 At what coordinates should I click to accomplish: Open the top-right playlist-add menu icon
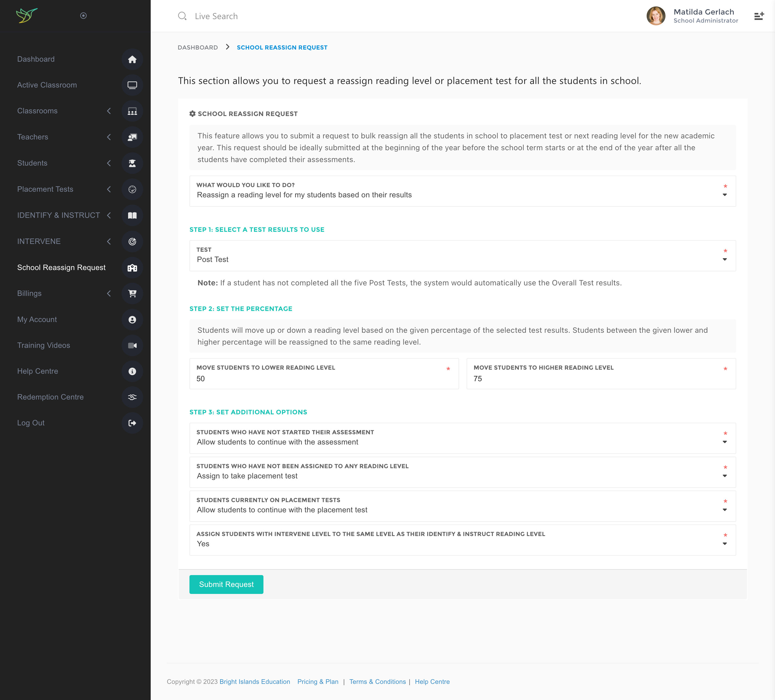tap(759, 16)
